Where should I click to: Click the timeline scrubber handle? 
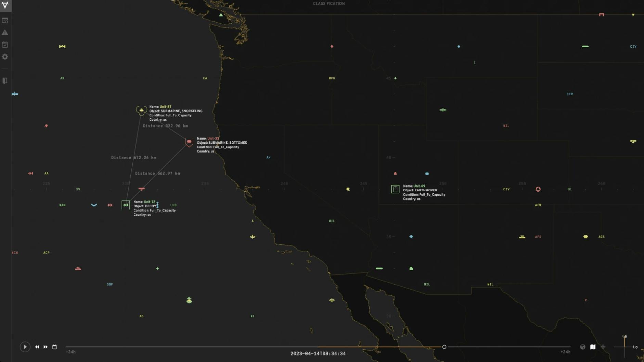pyautogui.click(x=444, y=347)
